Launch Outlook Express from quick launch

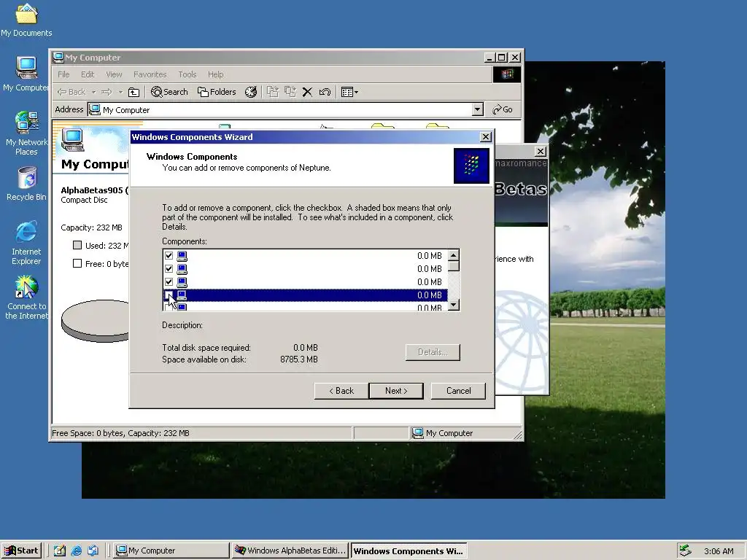(93, 551)
